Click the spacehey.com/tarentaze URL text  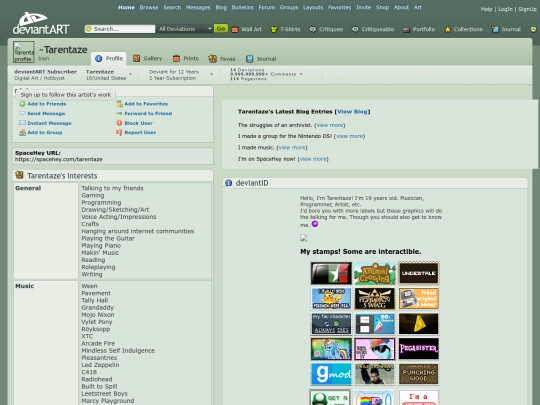(x=59, y=159)
